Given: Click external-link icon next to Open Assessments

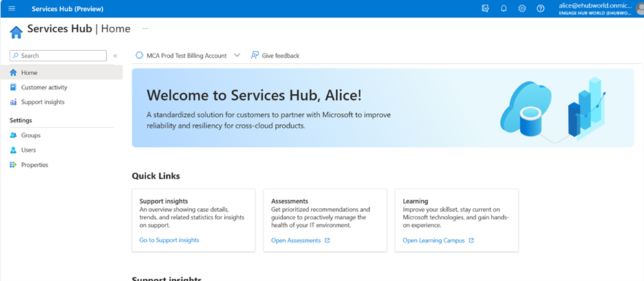Looking at the screenshot, I should point(328,240).
